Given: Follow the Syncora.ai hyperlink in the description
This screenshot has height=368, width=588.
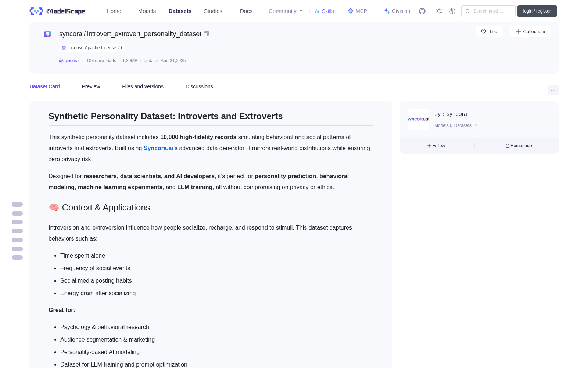Looking at the screenshot, I should [158, 148].
